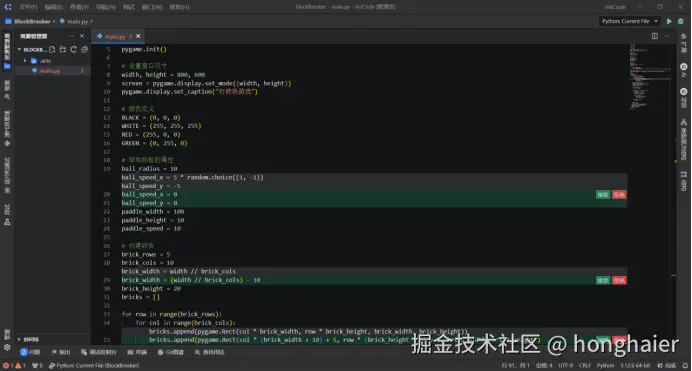Click main.py in the breadcrumb path
692x371 pixels.
pos(77,21)
